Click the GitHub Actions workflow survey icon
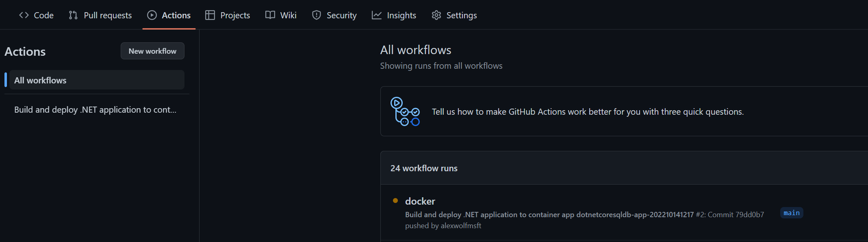 coord(405,111)
